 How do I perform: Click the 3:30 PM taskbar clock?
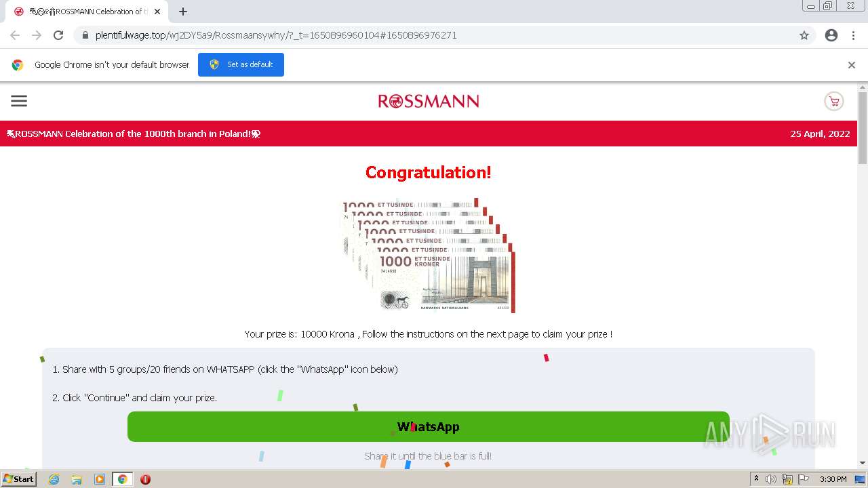pos(833,479)
